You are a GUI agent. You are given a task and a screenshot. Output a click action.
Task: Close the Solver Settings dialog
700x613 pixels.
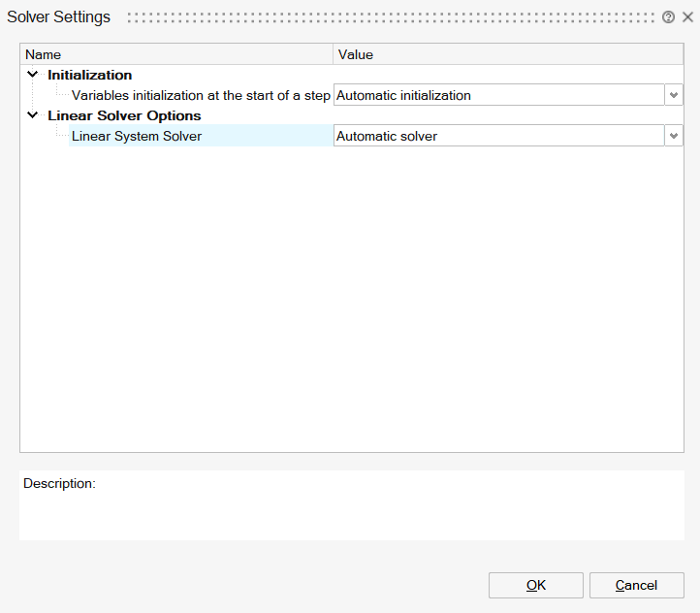click(x=687, y=17)
